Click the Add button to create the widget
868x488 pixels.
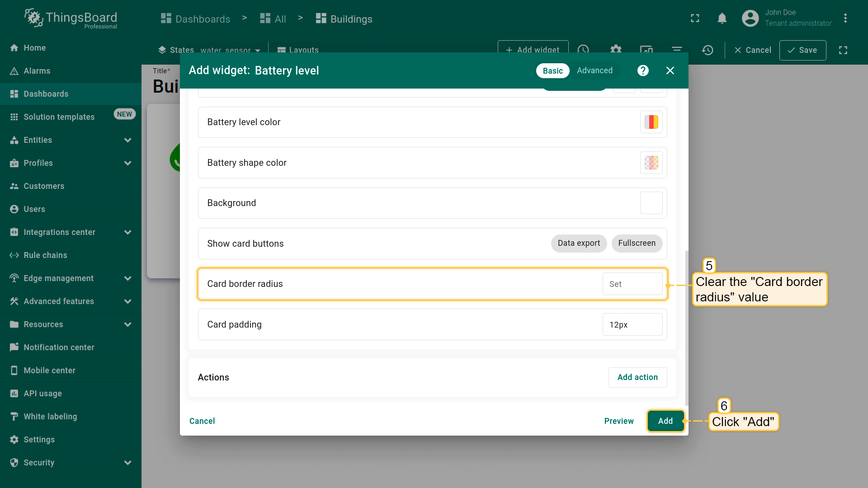click(x=665, y=421)
